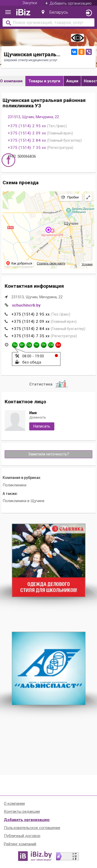The image size is (97, 868).
Task: Open the Славянка school clothing banner
Action: [x=49, y=560]
